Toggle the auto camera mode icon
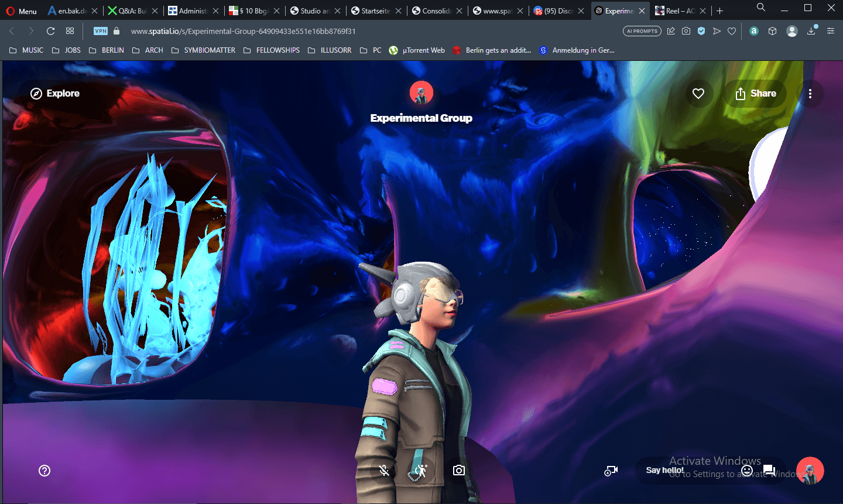Image resolution: width=843 pixels, height=504 pixels. [611, 471]
